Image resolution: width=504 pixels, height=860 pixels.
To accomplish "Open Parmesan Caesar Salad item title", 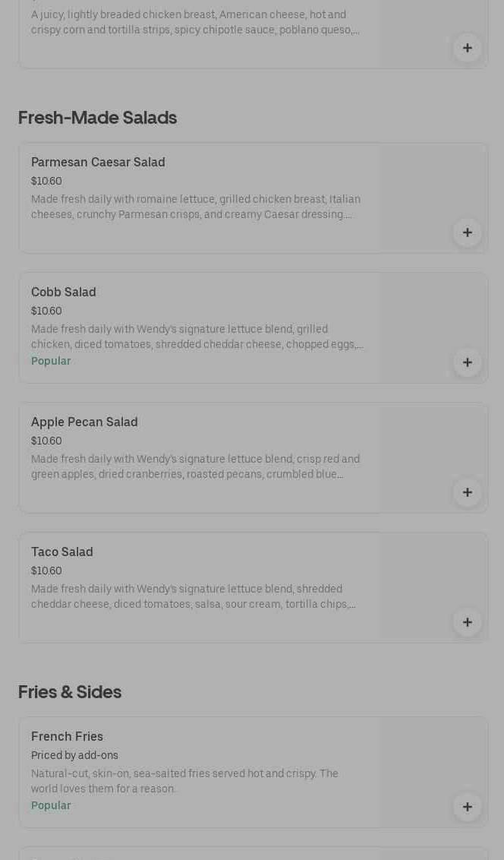I will click(x=98, y=162).
